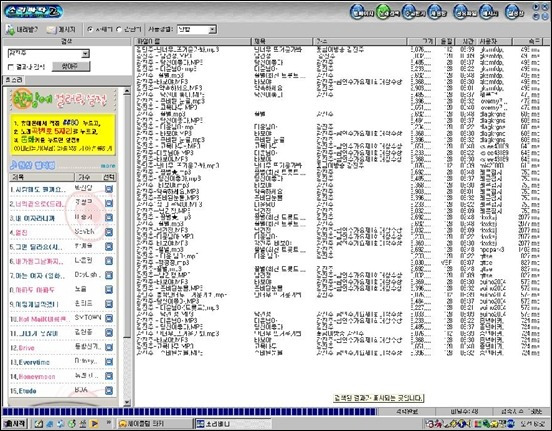Click the Internet Explorer quick launch icon
The width and height of the screenshot is (552, 431).
tap(49, 424)
